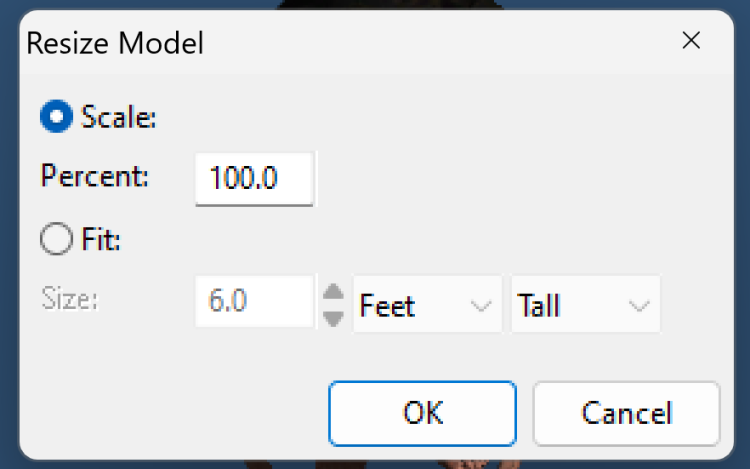Click the Size value field showing 6.0
Screen dimensions: 750x469
[254, 303]
